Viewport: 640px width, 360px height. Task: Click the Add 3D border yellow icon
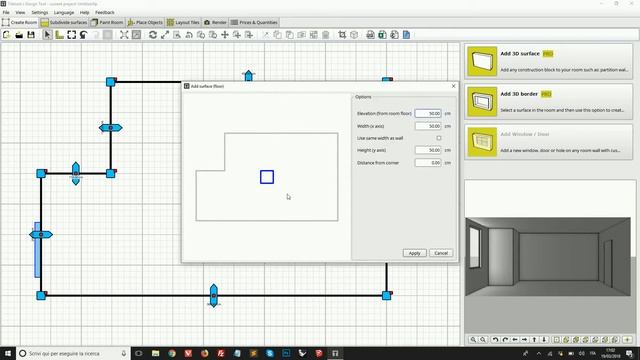(x=482, y=102)
